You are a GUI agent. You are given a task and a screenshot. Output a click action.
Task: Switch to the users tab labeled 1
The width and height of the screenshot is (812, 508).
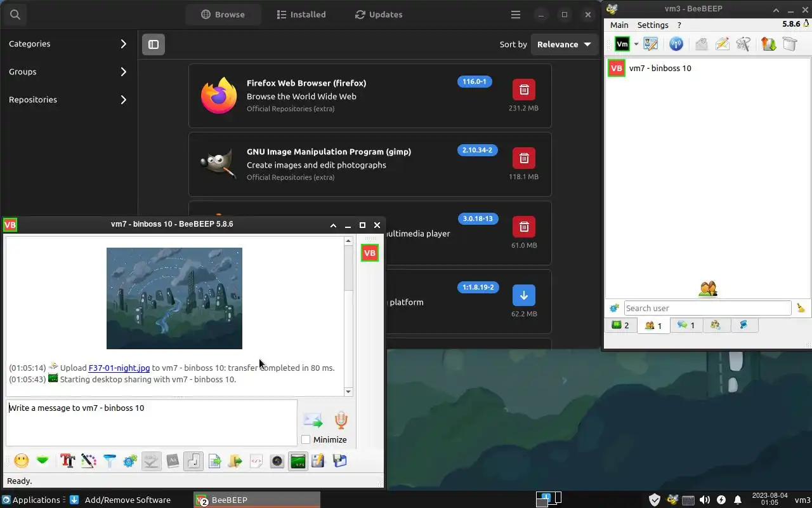click(x=653, y=326)
